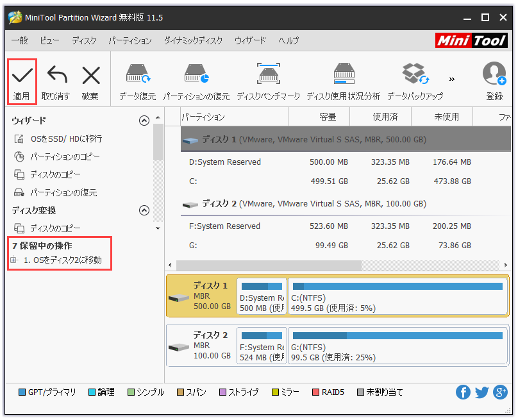Collapse the ウィザード section

[x=144, y=121]
